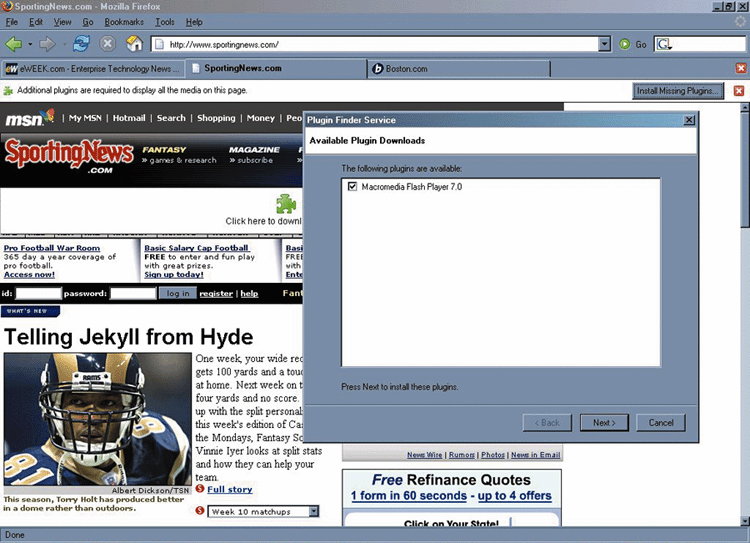Click the green puzzle piece plugin placeholder
750x543 pixels.
pos(286,204)
